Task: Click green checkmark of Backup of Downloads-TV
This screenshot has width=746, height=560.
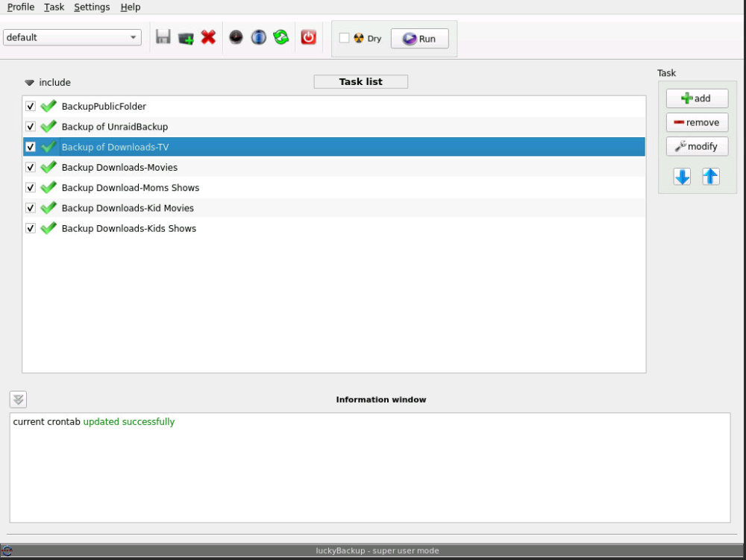Action: [48, 147]
